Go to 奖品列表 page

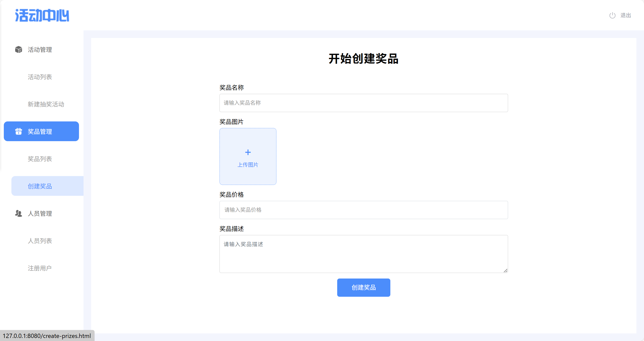tap(40, 159)
